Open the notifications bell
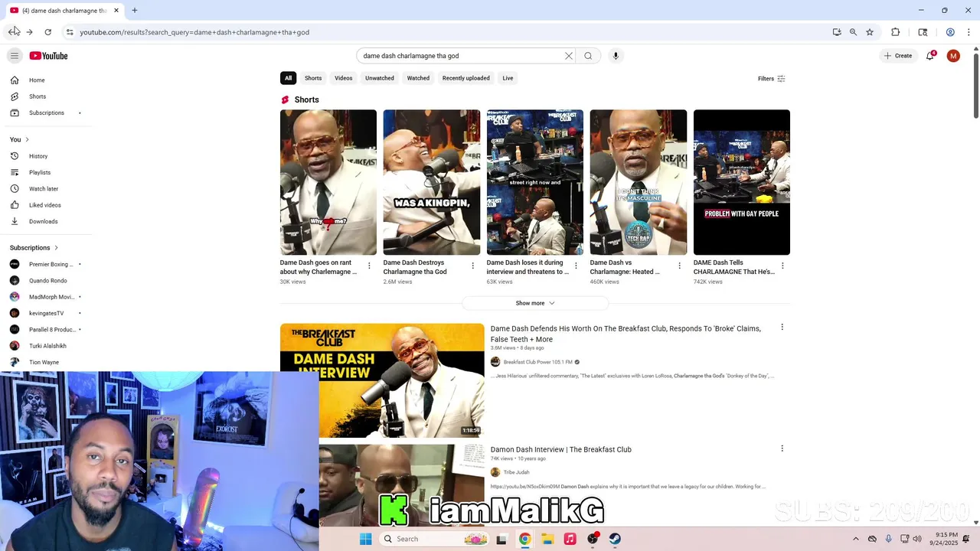The width and height of the screenshot is (980, 551). tap(930, 56)
